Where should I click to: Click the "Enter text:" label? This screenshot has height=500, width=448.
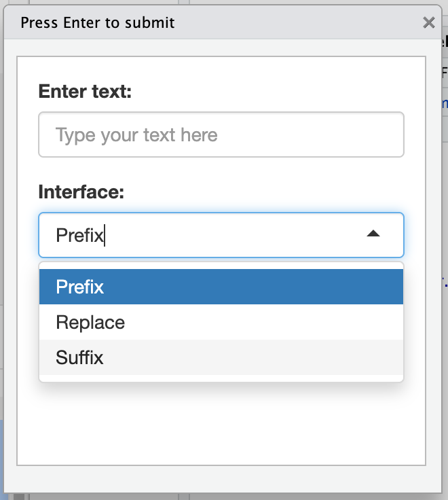pos(85,91)
